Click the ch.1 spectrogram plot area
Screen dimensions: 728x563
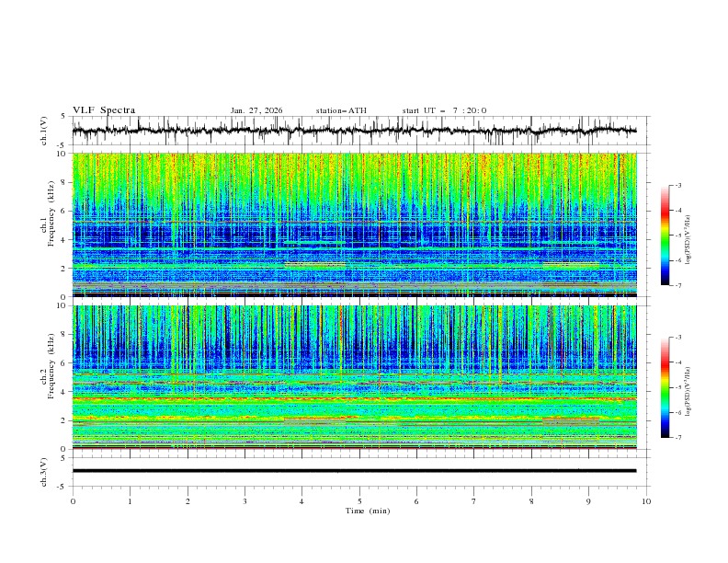click(355, 224)
